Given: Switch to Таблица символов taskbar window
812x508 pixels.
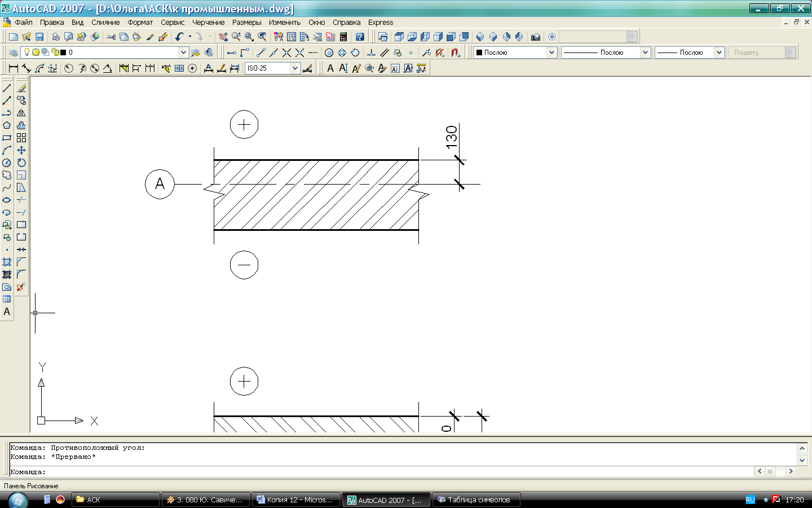Looking at the screenshot, I should (476, 500).
